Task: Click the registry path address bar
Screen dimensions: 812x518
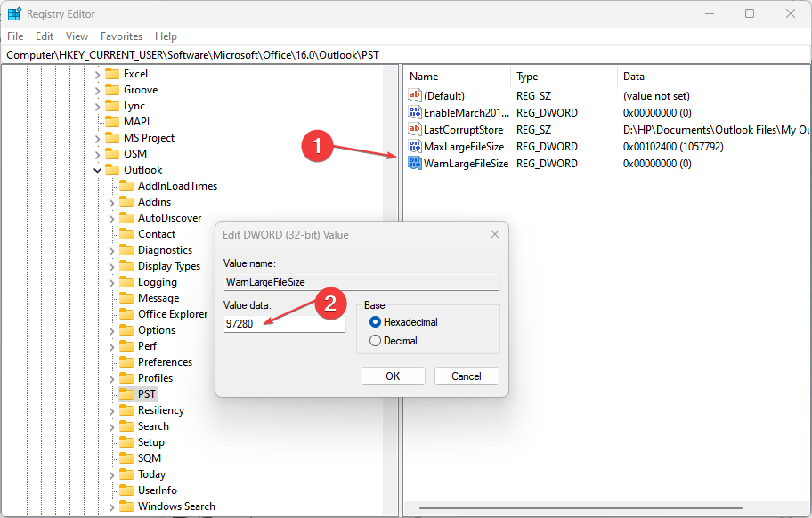Action: [406, 55]
